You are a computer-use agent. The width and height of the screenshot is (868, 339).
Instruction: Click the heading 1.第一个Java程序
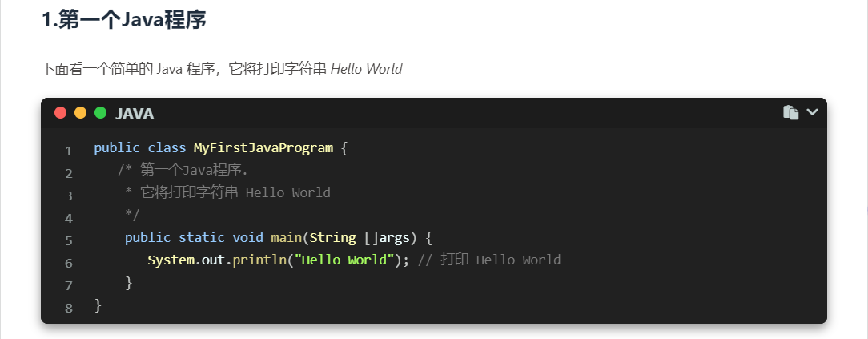coord(124,20)
